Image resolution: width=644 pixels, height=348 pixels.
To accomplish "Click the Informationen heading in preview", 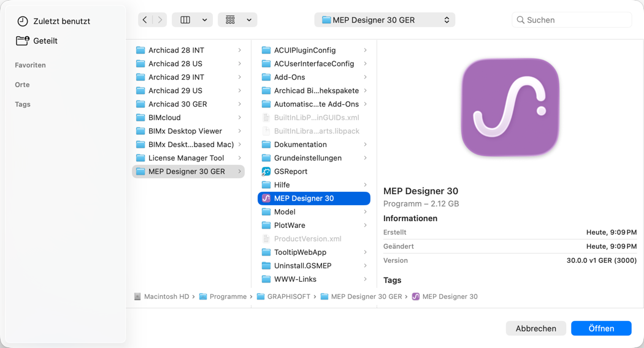I will pyautogui.click(x=410, y=218).
